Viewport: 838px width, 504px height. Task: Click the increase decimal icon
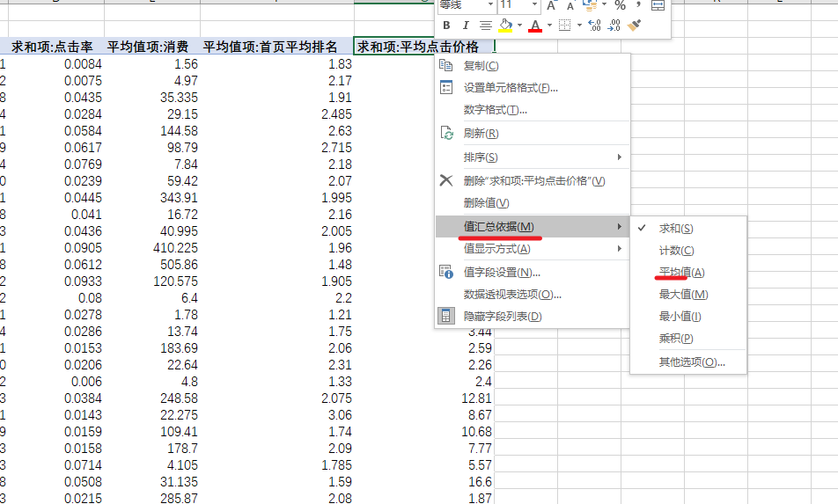[x=593, y=26]
